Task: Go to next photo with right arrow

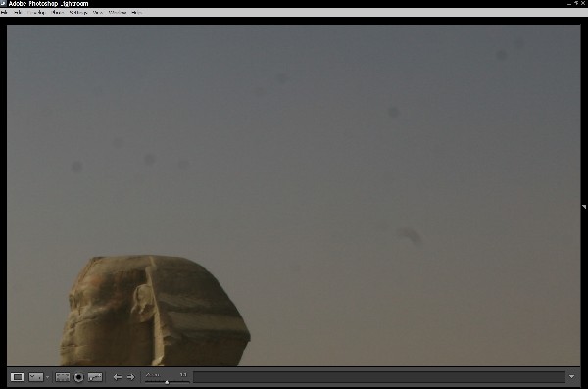Action: tap(131, 377)
